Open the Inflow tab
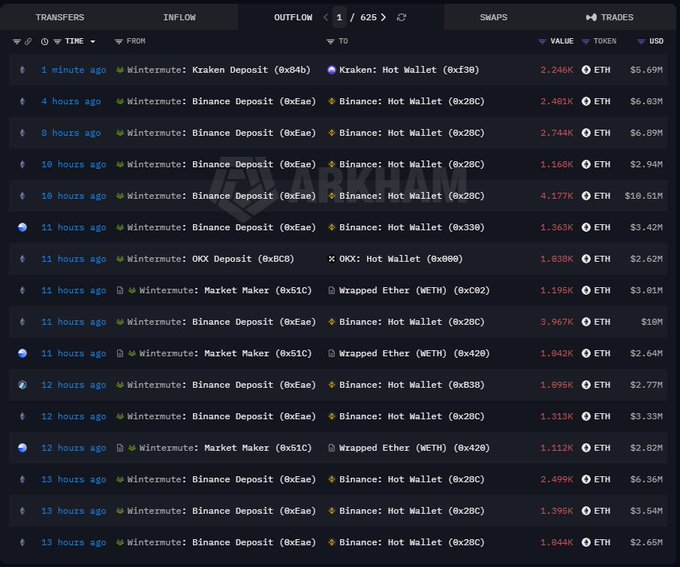The image size is (680, 567). [179, 17]
